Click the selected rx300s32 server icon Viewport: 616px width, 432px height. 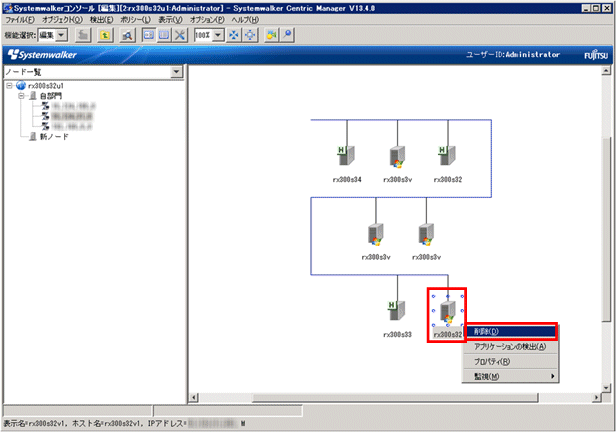(x=447, y=312)
